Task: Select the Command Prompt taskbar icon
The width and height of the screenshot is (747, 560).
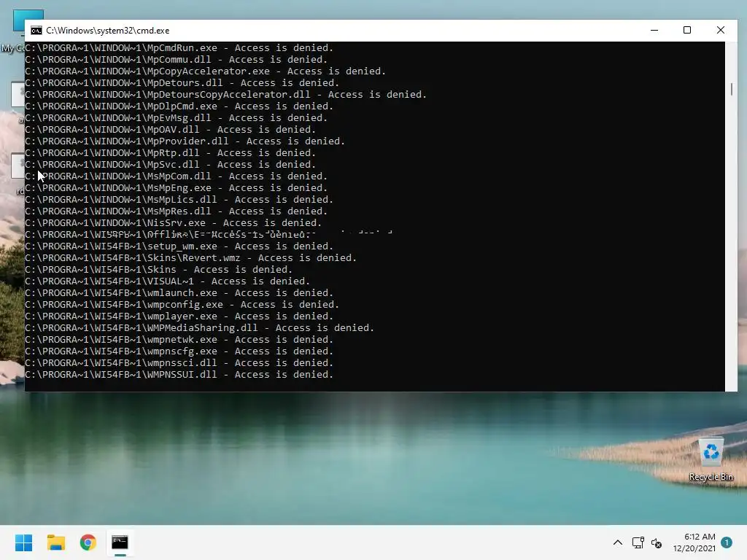Action: click(x=120, y=542)
